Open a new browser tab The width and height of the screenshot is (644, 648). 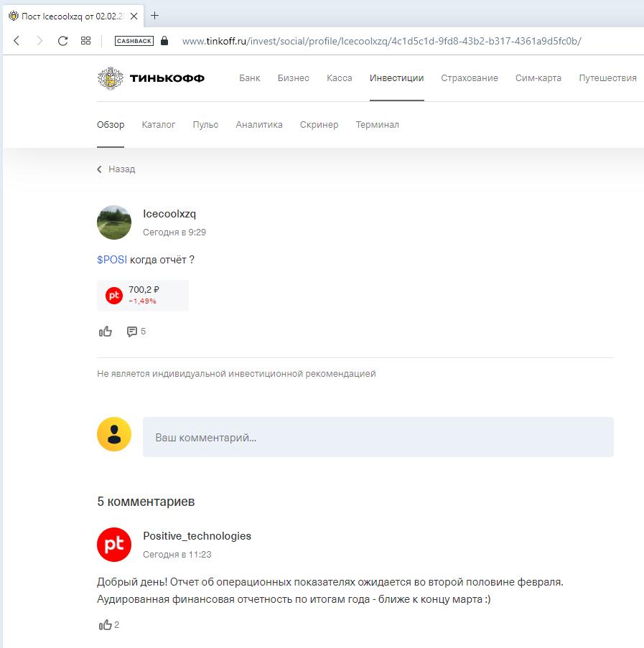pyautogui.click(x=155, y=15)
